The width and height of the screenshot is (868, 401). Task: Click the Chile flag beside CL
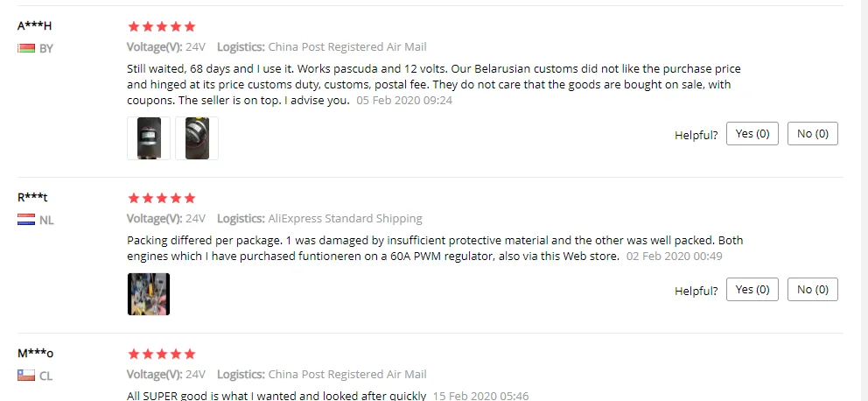point(26,376)
